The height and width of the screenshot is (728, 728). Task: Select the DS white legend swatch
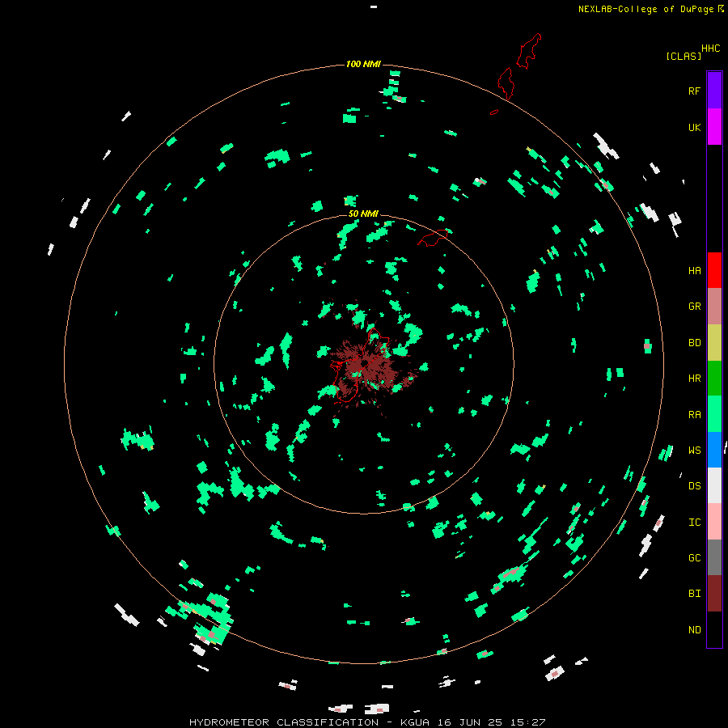pos(714,485)
